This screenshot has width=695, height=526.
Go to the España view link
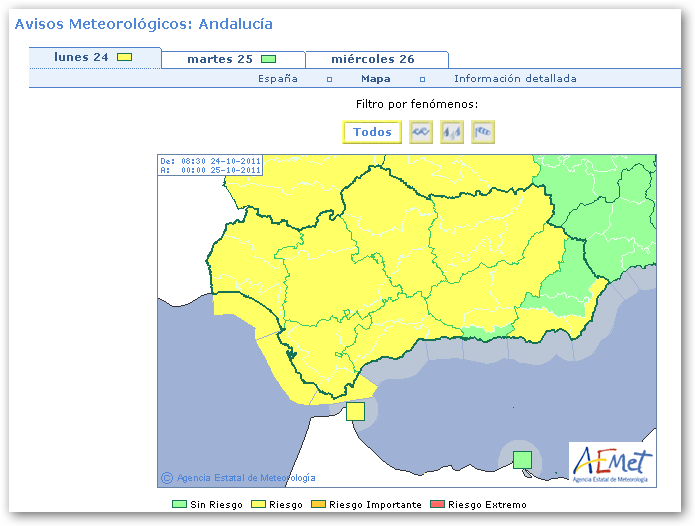coord(278,79)
